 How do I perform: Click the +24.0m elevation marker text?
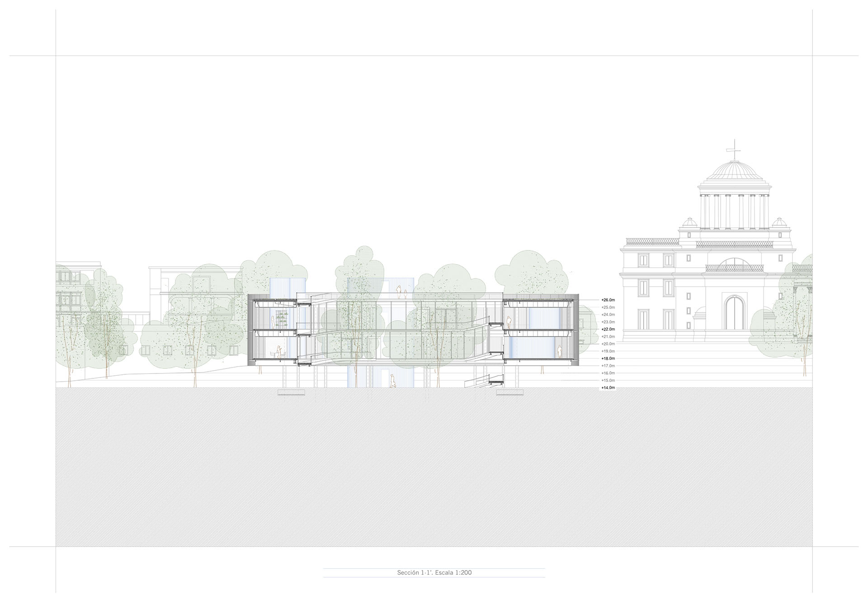(608, 315)
